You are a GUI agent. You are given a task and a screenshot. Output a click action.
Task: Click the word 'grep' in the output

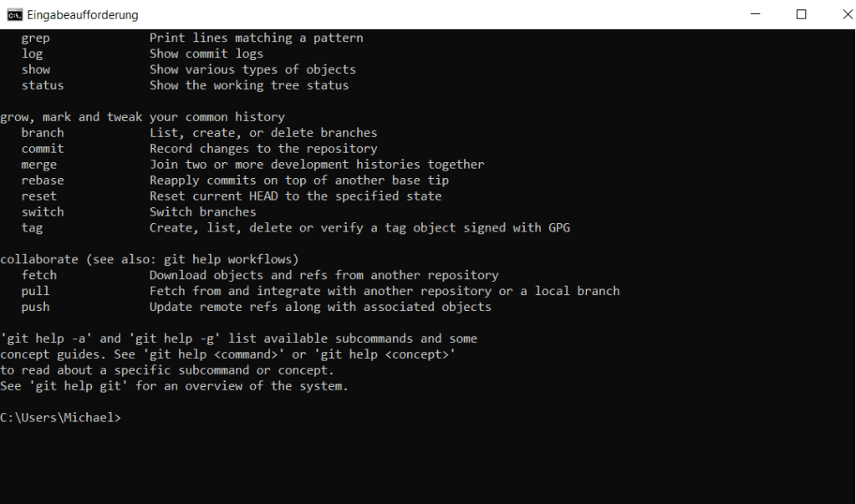[35, 38]
